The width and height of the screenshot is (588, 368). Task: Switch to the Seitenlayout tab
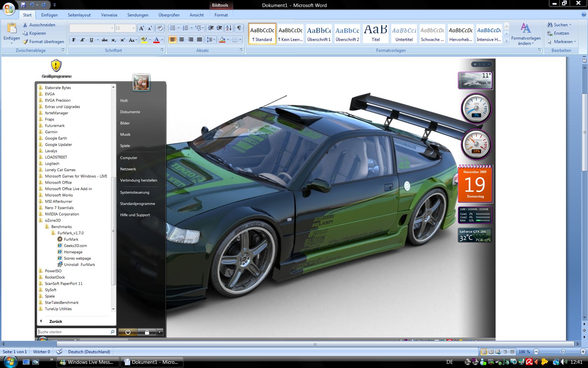pyautogui.click(x=79, y=15)
